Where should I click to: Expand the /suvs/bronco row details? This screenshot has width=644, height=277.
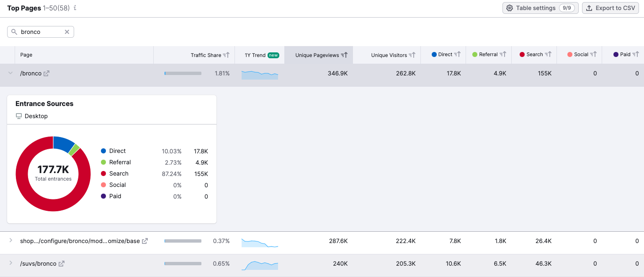point(10,263)
